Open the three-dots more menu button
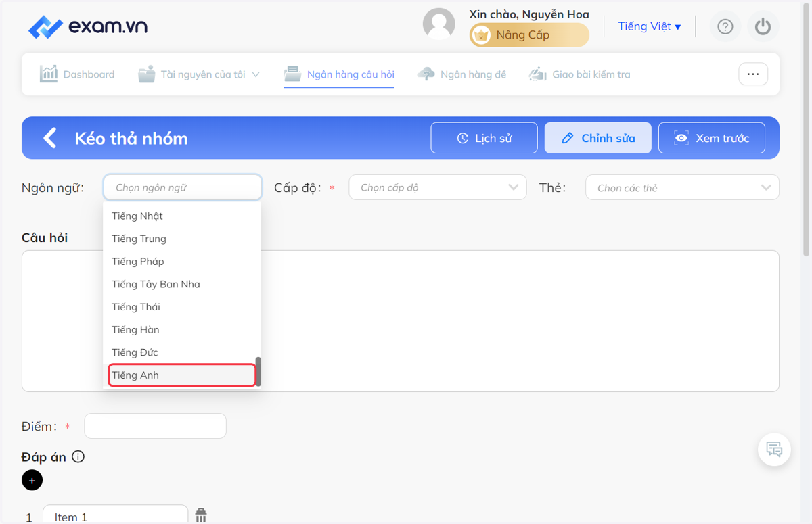Screen dimensions: 812x524 tap(753, 74)
